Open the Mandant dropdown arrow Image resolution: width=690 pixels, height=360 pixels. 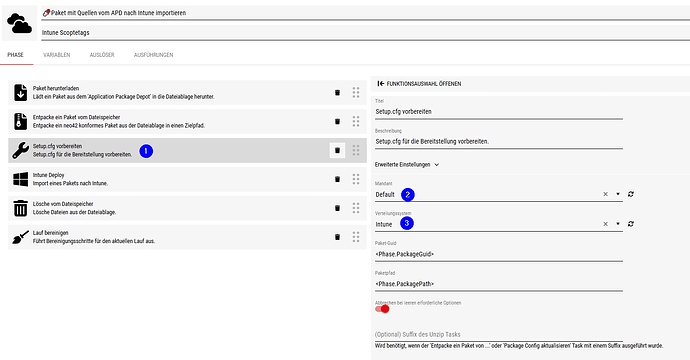click(618, 194)
